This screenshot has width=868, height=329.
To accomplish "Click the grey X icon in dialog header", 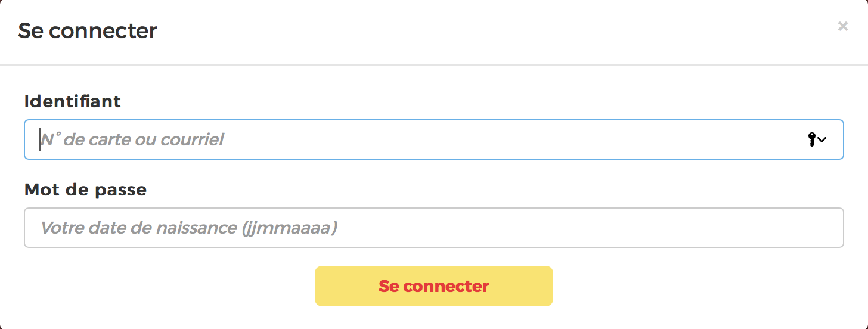I will (x=842, y=26).
